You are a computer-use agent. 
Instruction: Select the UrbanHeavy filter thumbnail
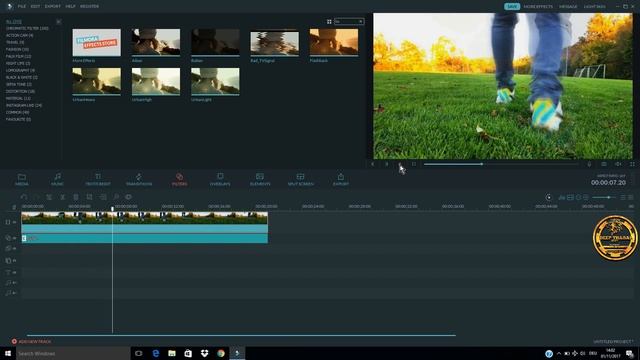click(97, 82)
